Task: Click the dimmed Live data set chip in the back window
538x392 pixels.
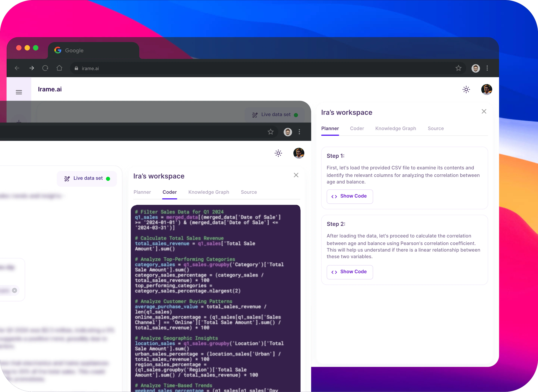Action: [275, 115]
